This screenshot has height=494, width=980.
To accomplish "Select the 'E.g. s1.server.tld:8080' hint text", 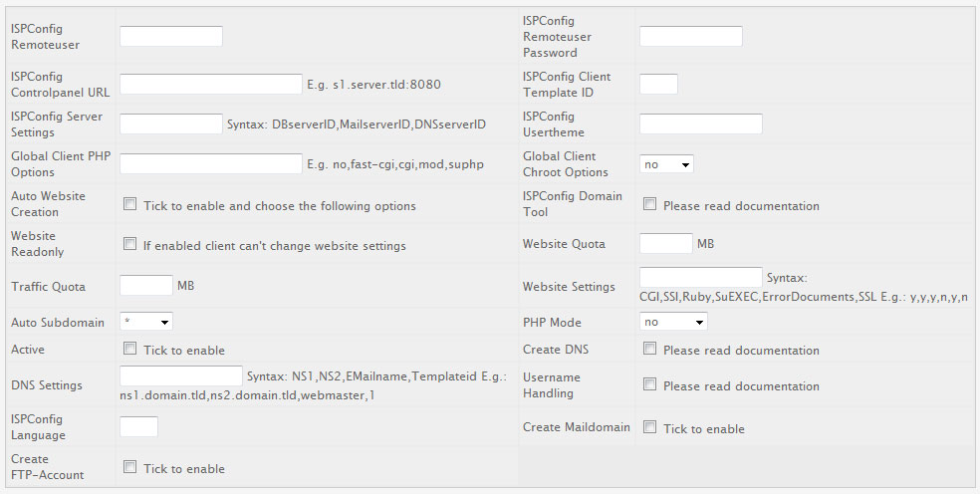I will [373, 85].
